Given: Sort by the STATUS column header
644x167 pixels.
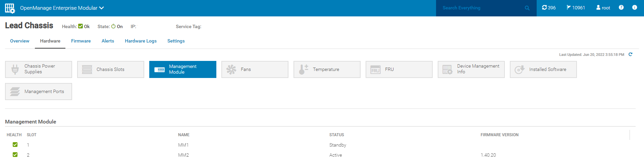Looking at the screenshot, I should [x=337, y=135].
